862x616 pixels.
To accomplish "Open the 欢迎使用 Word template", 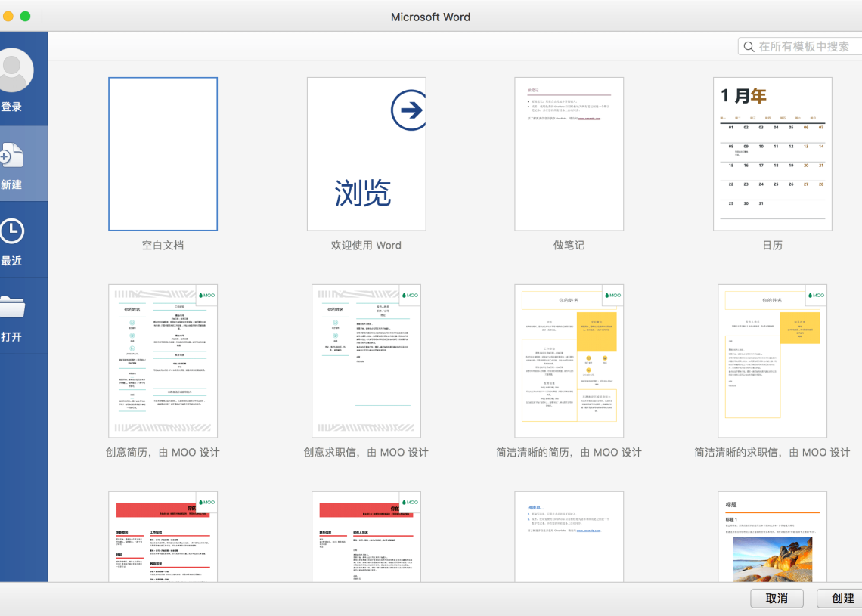I will [366, 153].
